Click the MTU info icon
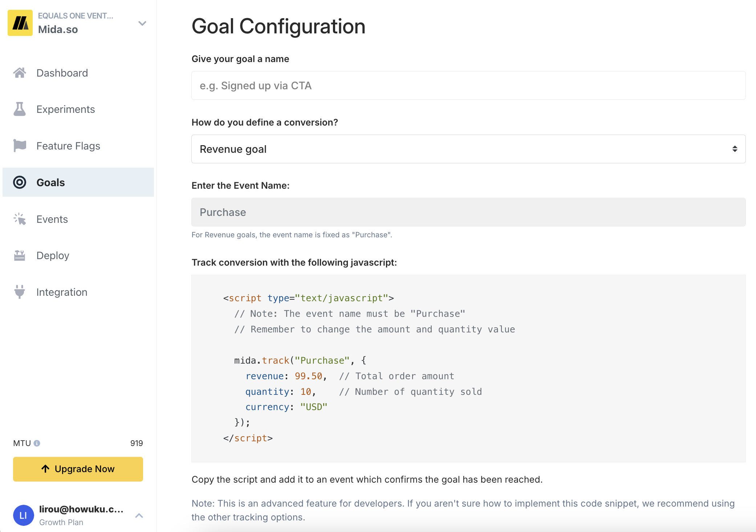Viewport: 756px width, 532px height. [37, 443]
